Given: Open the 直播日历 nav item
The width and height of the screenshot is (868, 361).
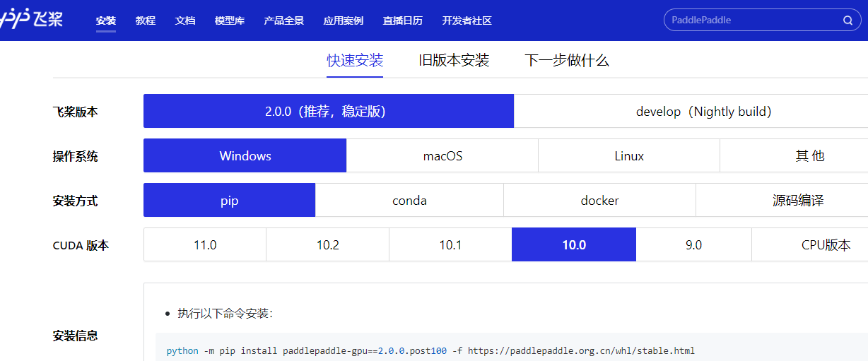Looking at the screenshot, I should pos(403,20).
